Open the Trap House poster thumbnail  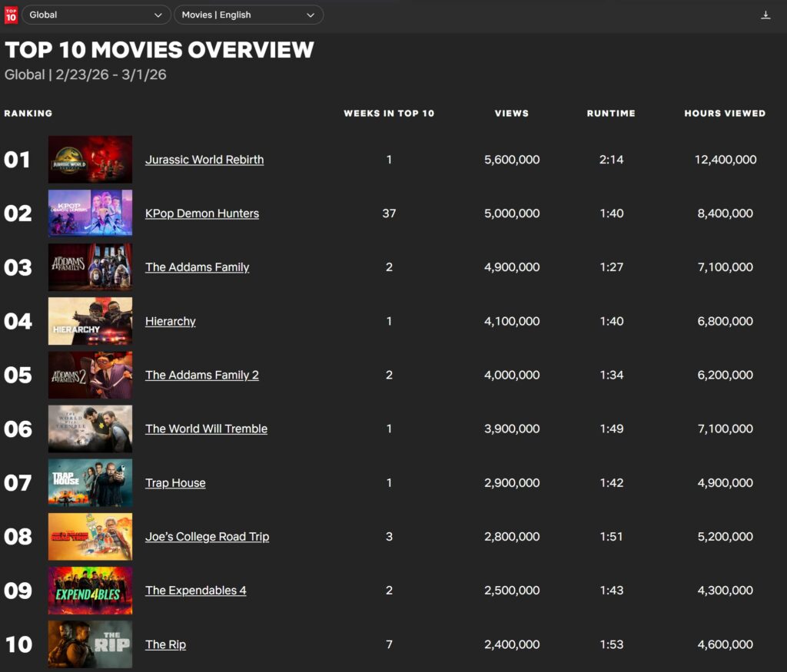pyautogui.click(x=90, y=483)
